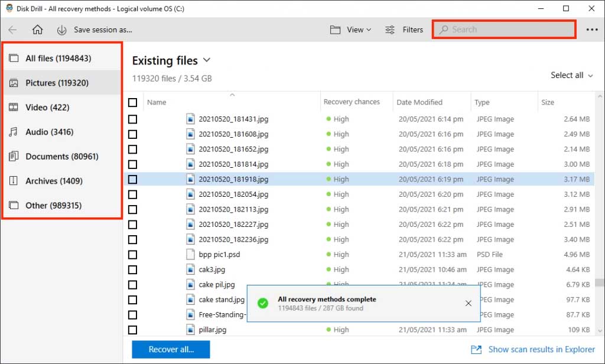605x364 pixels.
Task: Click the Filters button label
Action: coord(412,30)
